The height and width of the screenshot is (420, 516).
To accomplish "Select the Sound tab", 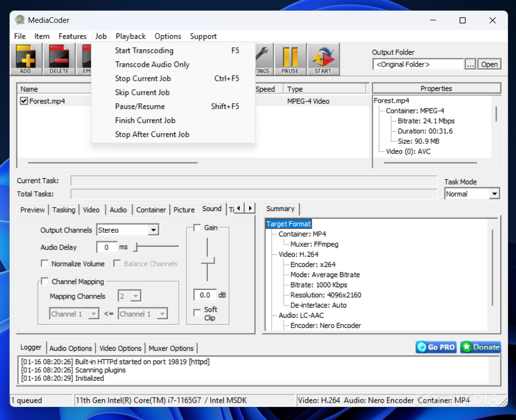I will [212, 208].
